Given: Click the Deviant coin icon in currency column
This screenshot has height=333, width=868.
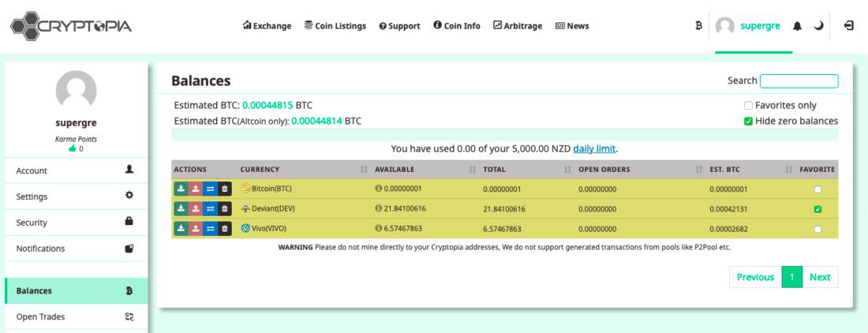Looking at the screenshot, I should pos(245,208).
